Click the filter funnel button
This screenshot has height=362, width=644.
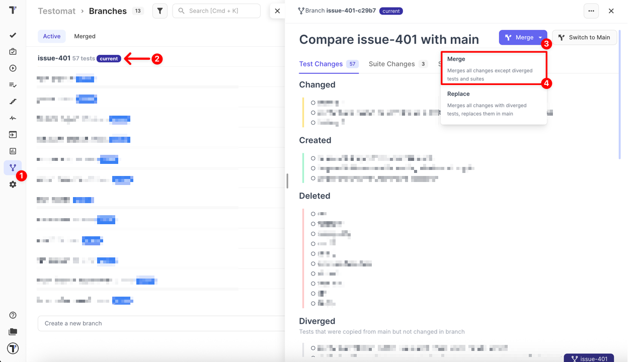pyautogui.click(x=159, y=11)
